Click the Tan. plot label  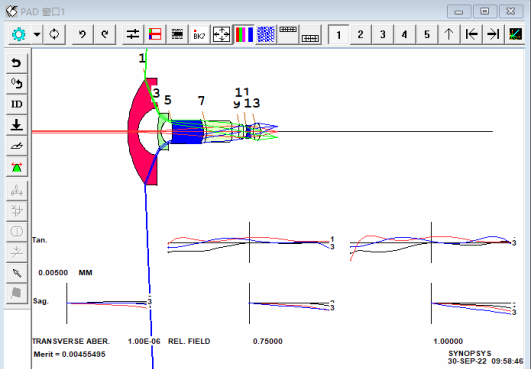click(40, 240)
